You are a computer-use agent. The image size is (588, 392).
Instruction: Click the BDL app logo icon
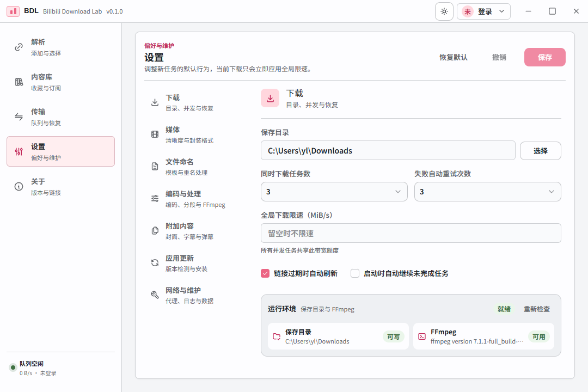click(x=13, y=11)
